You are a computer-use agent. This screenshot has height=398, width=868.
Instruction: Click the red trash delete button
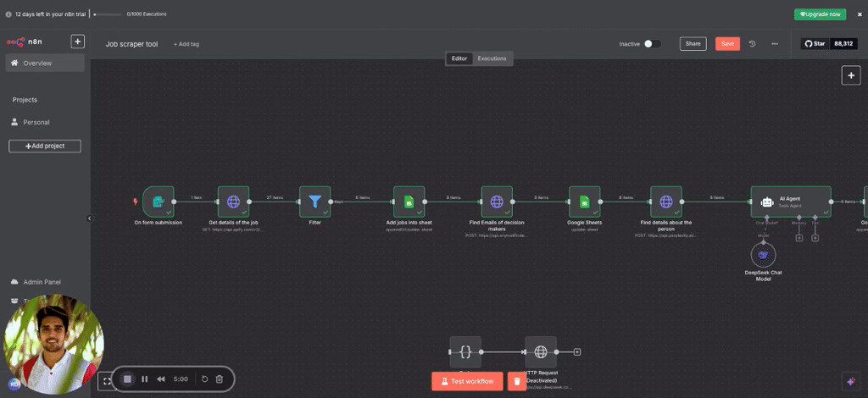[x=517, y=381]
